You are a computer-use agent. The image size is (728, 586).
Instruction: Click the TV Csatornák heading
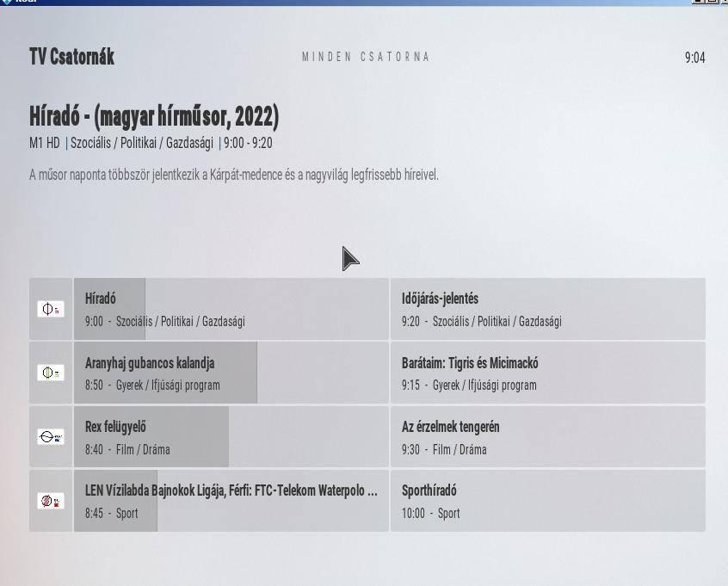(x=72, y=57)
